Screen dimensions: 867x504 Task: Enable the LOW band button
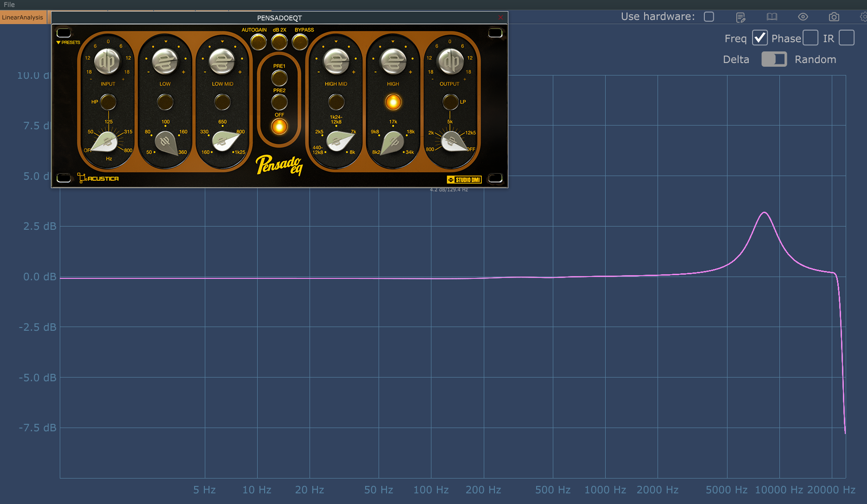(165, 102)
